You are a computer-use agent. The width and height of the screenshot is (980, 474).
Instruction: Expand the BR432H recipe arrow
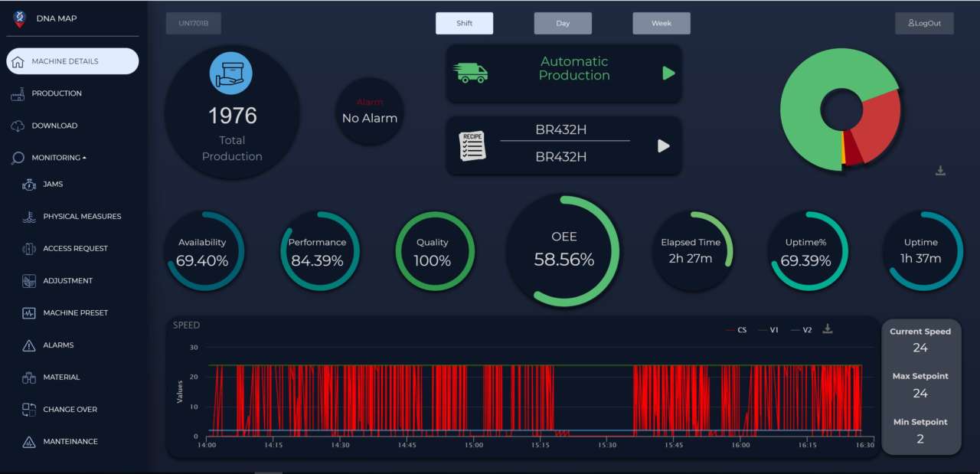click(664, 145)
